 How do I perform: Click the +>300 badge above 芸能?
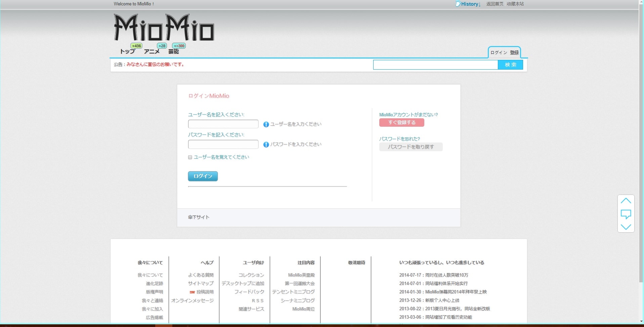point(179,46)
